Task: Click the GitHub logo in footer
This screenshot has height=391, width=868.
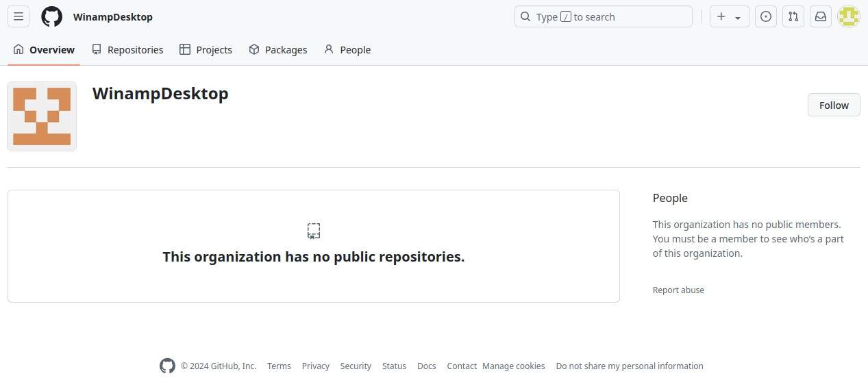Action: 167,366
